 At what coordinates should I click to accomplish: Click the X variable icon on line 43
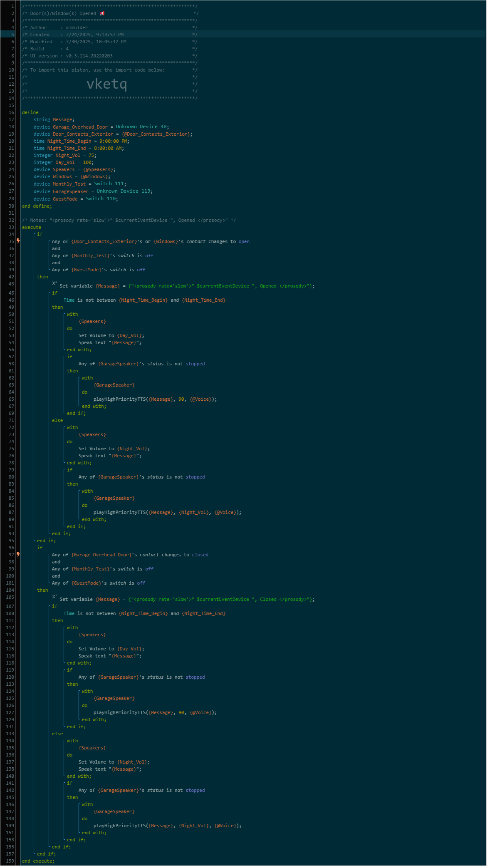point(54,283)
